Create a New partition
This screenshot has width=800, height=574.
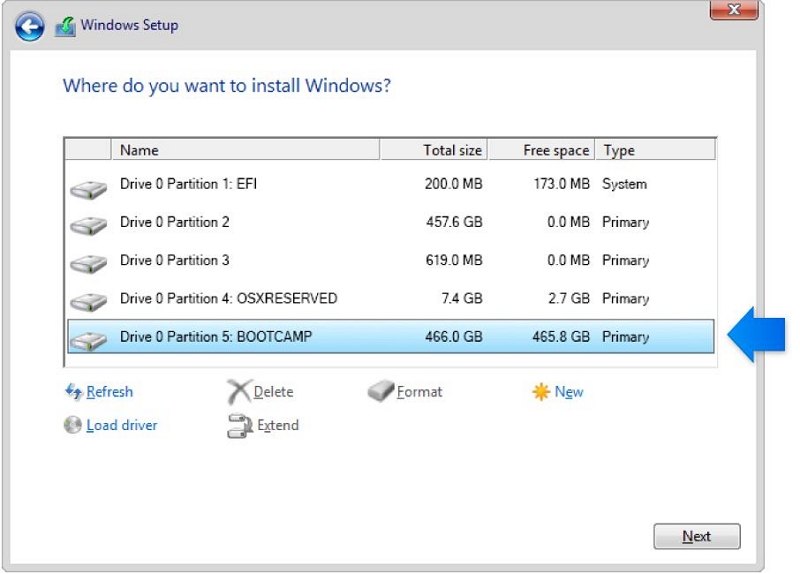pos(569,392)
